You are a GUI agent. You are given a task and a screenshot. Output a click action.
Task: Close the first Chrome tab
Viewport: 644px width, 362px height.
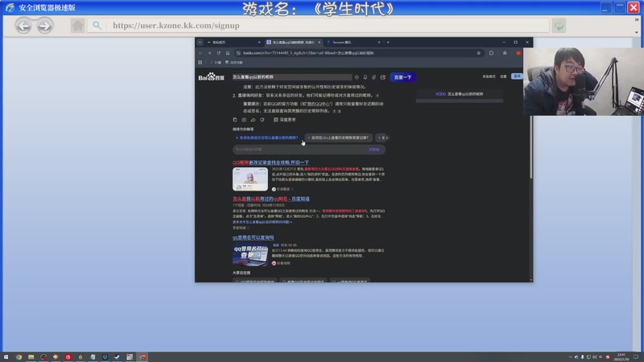[x=259, y=43]
